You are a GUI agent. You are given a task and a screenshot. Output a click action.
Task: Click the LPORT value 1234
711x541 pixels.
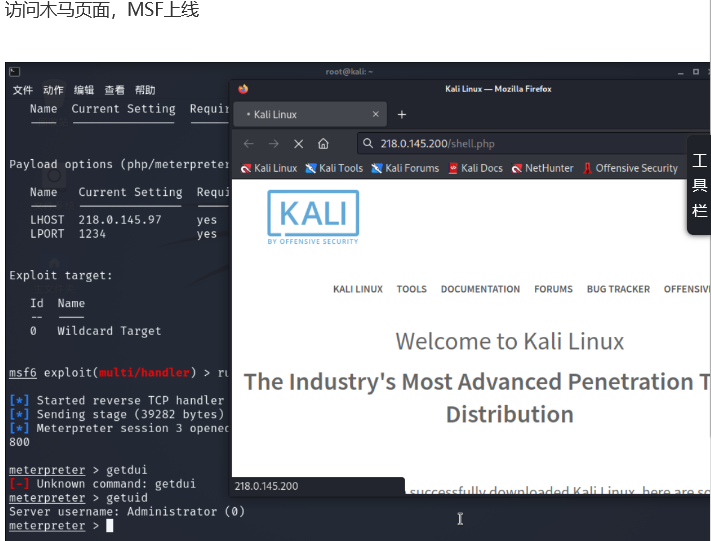coord(92,234)
